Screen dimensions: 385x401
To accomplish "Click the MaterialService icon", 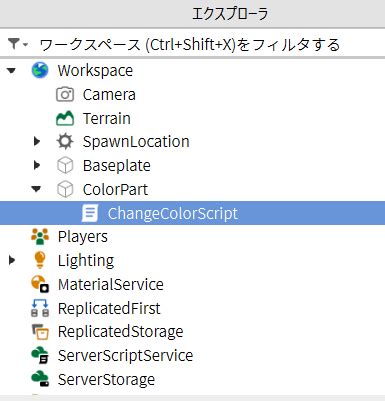I will pyautogui.click(x=40, y=284).
